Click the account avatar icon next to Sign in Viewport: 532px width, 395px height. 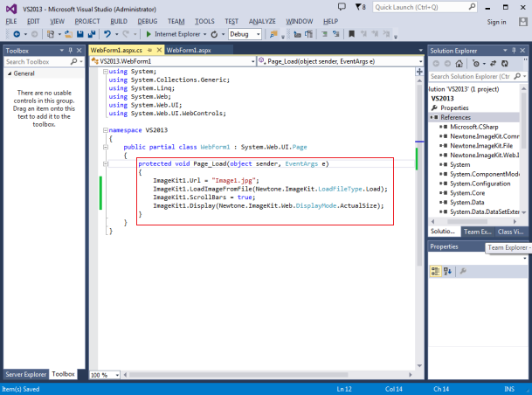pyautogui.click(x=523, y=22)
